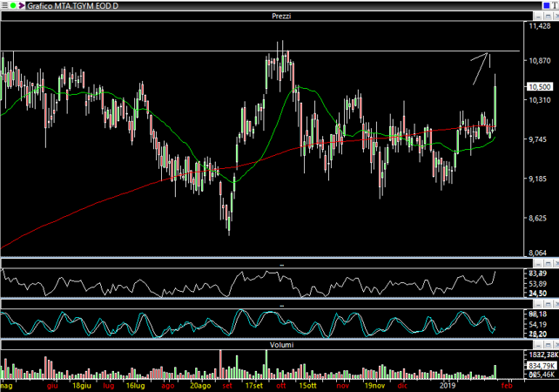Minimize the RSI indicator panel
This screenshot has height=392, width=559.
[x=537, y=264]
